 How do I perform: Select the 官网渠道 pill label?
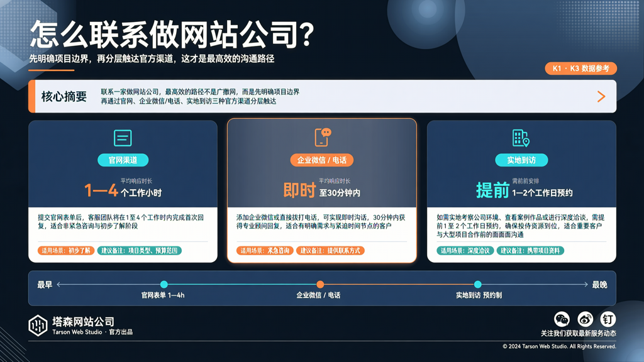pyautogui.click(x=123, y=160)
